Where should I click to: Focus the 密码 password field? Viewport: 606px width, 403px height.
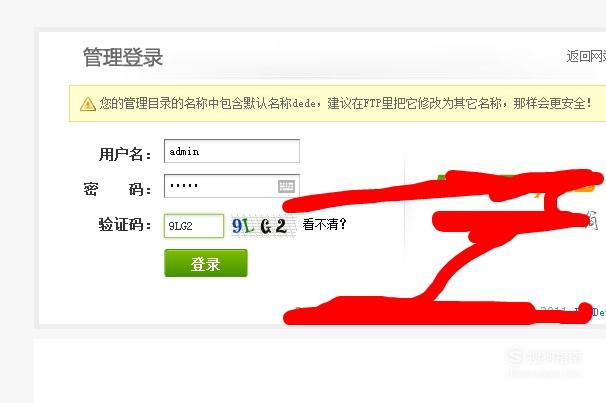(232, 186)
